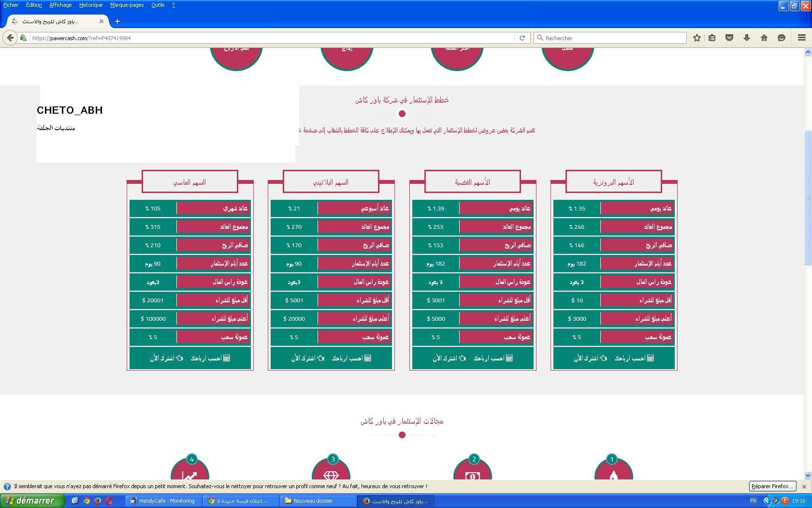Bookmark this page with the star icon

pos(696,38)
